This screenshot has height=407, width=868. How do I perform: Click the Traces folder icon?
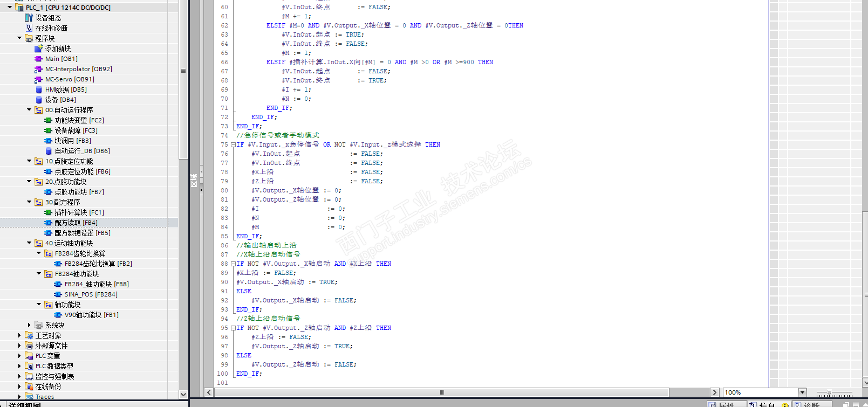[29, 397]
